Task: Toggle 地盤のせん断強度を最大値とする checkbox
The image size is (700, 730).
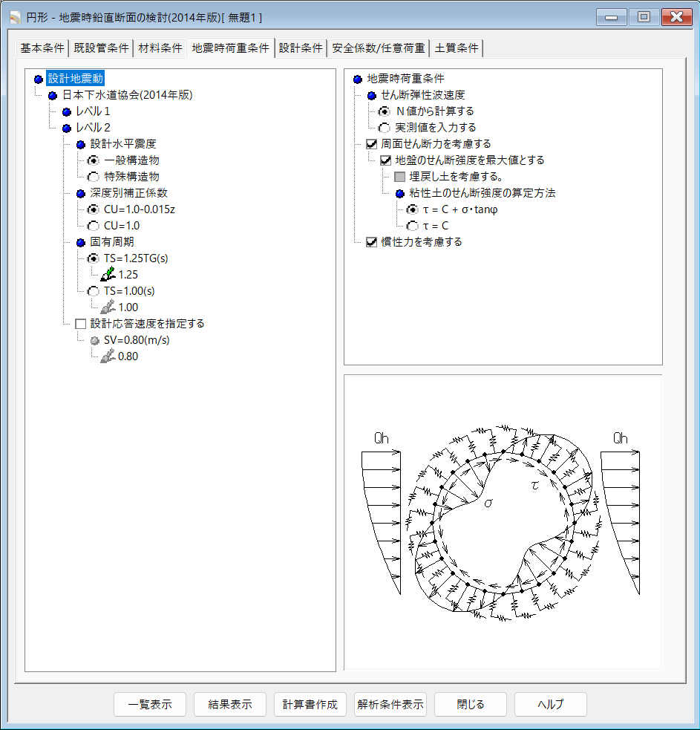Action: pyautogui.click(x=385, y=160)
